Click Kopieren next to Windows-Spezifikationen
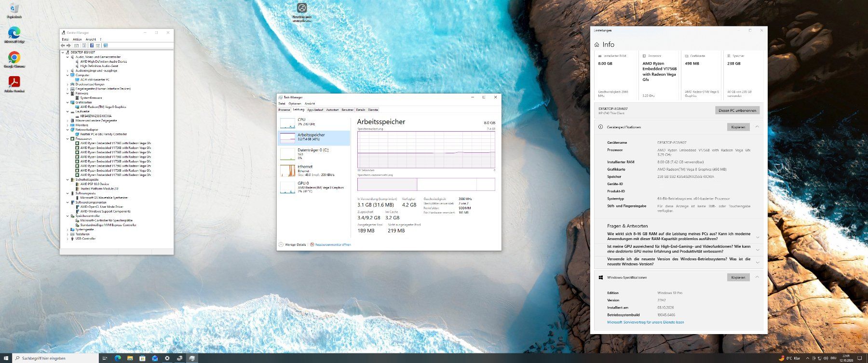This screenshot has width=868, height=363. (x=738, y=278)
